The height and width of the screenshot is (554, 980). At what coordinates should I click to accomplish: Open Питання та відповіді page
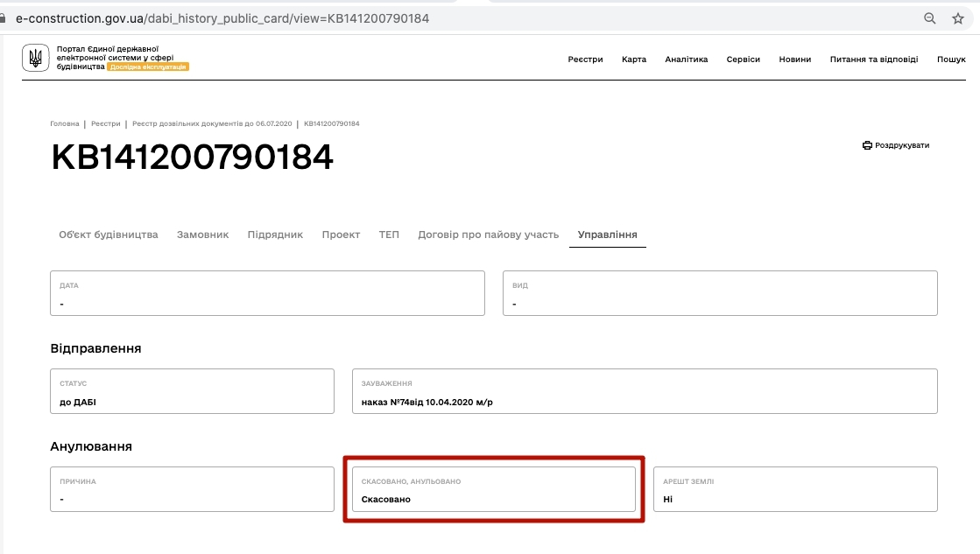point(874,60)
